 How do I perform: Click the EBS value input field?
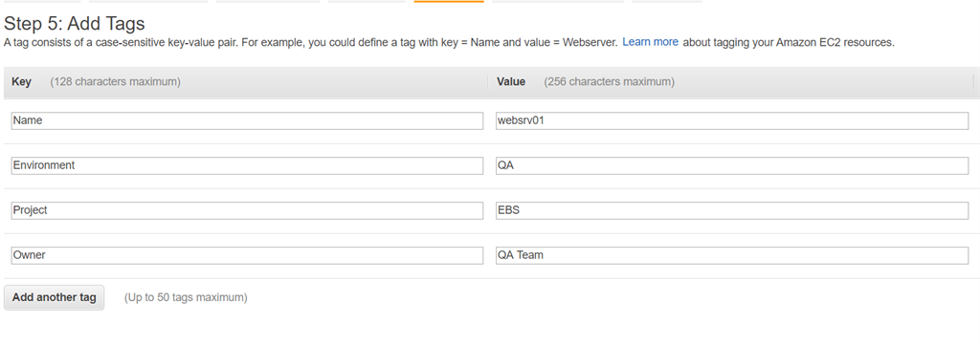pyautogui.click(x=732, y=210)
